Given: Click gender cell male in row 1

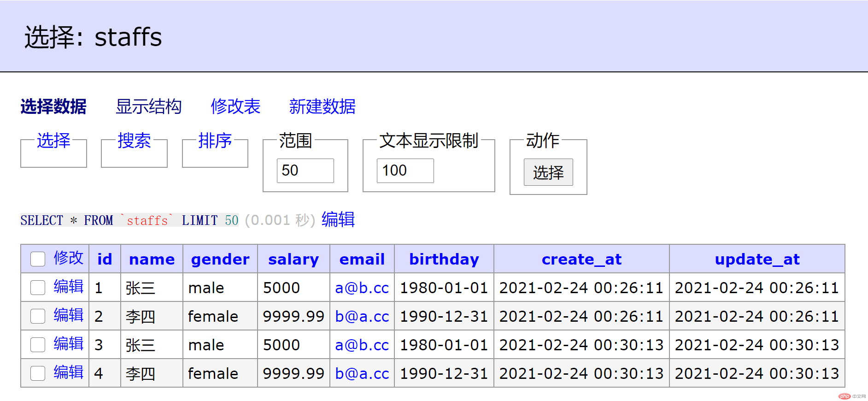Looking at the screenshot, I should pyautogui.click(x=206, y=288).
